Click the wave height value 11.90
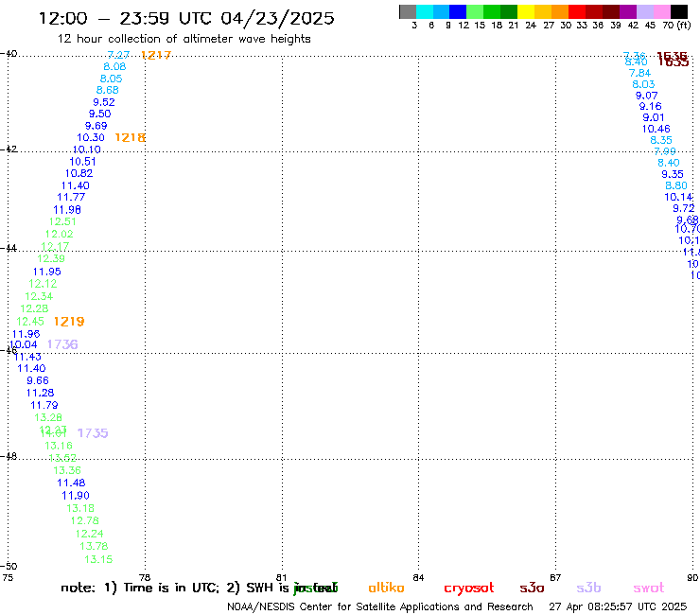The height and width of the screenshot is (615, 700). [76, 496]
